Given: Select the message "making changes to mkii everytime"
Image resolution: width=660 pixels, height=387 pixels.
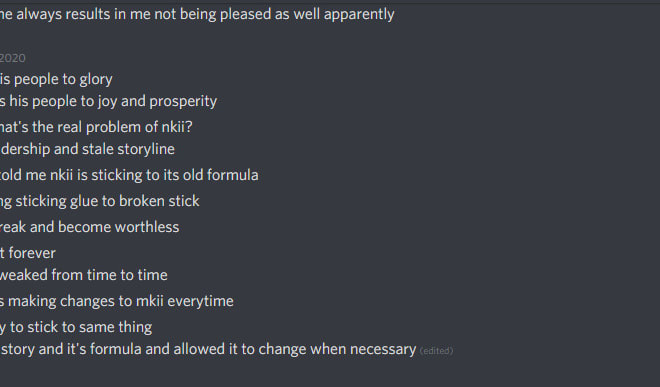Looking at the screenshot, I should (117, 301).
